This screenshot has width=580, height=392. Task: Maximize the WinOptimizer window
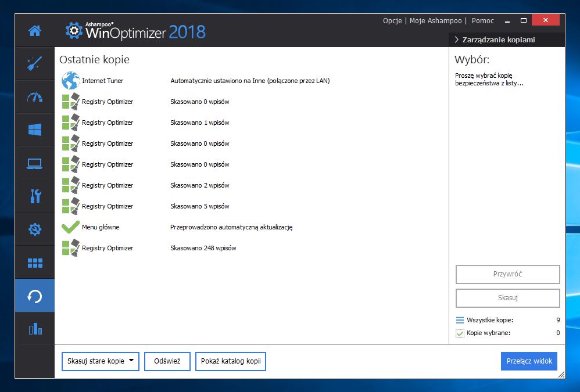tap(524, 21)
